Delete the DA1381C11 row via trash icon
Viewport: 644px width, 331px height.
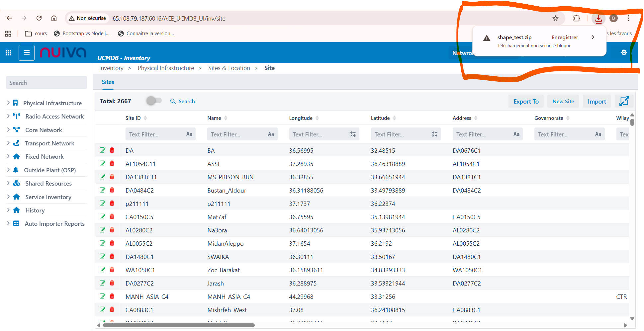tap(112, 177)
